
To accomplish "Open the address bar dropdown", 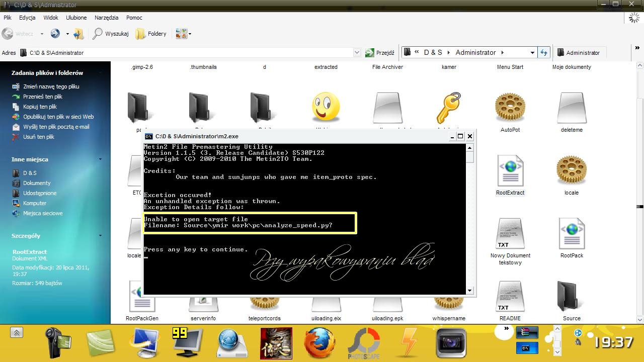I will point(357,52).
